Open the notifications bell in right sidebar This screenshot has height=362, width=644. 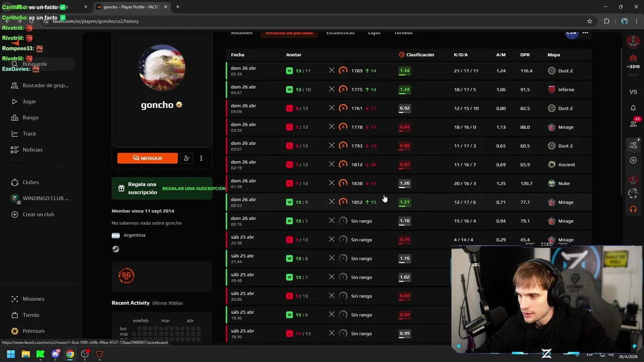pyautogui.click(x=633, y=108)
